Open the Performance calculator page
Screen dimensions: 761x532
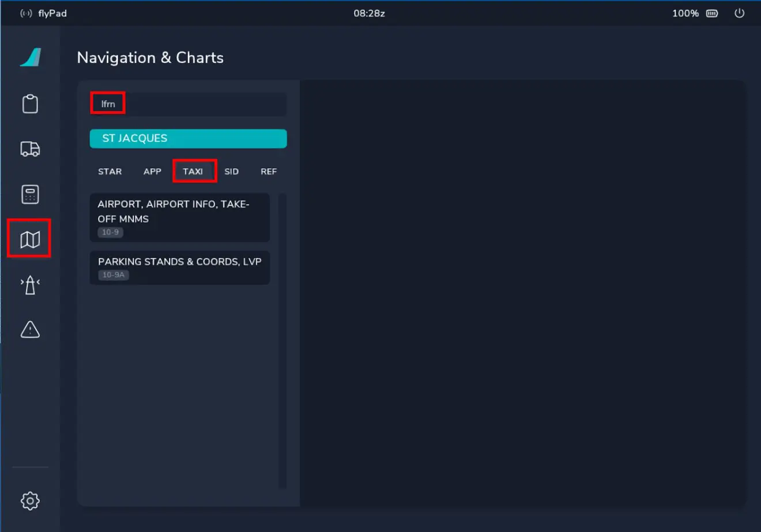(x=30, y=194)
